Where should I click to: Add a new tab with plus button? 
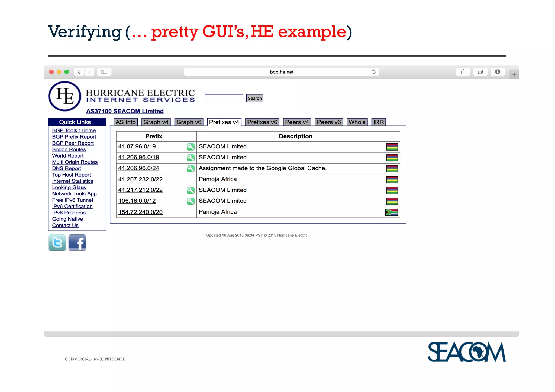click(x=514, y=74)
